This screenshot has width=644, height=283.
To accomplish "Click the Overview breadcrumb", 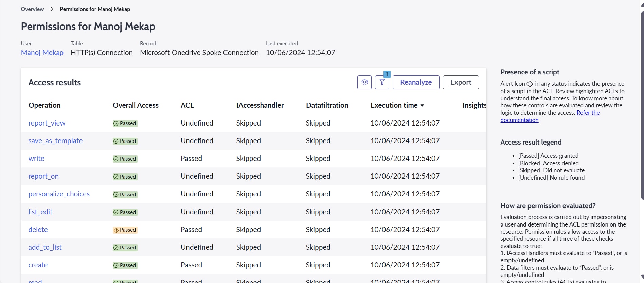I will coord(32,9).
